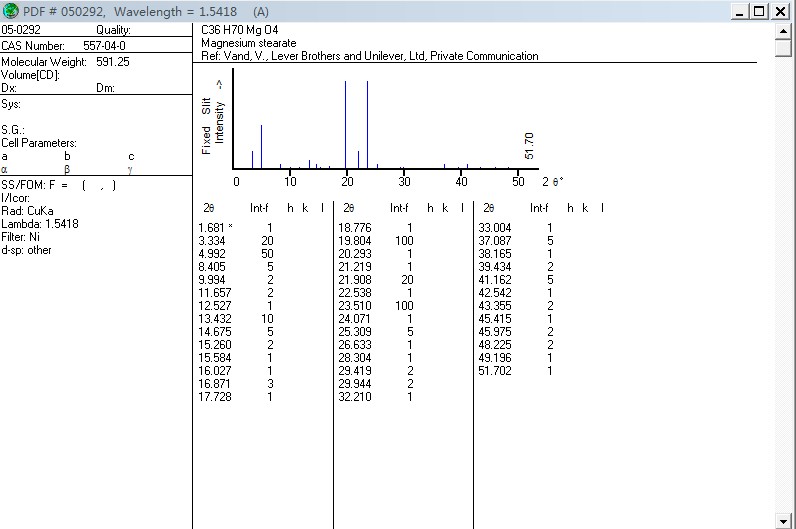The height and width of the screenshot is (529, 796).
Task: Click the 2θ value 43.355
Action: click(x=495, y=306)
